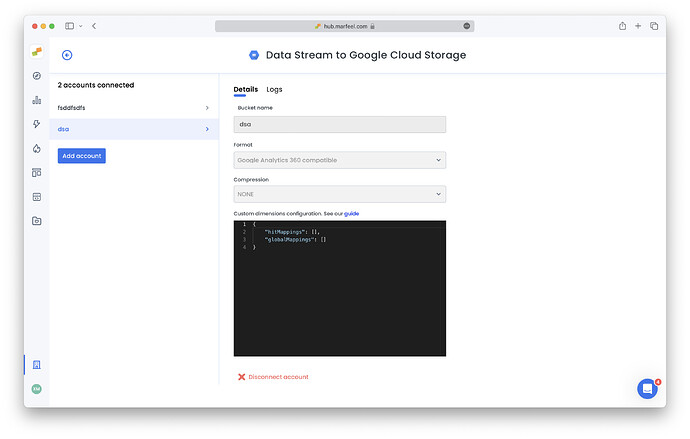Click the page title Data Stream to Google Cloud Storage
The height and width of the screenshot is (439, 690).
[366, 55]
